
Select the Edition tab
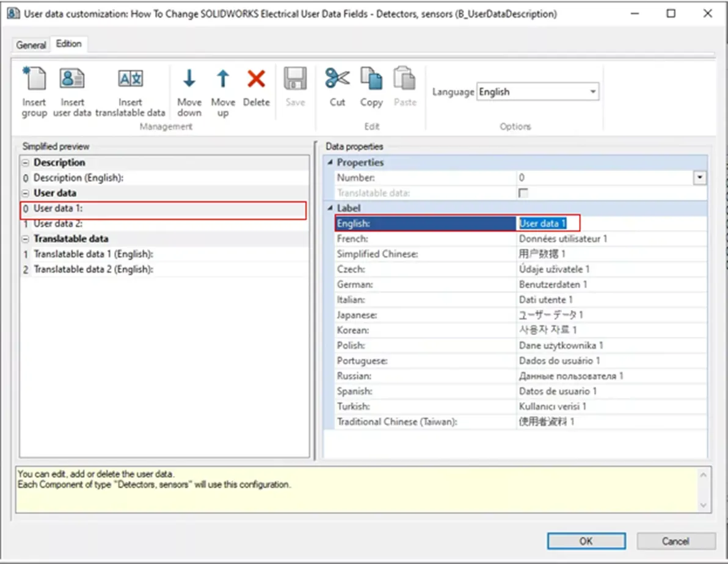tap(69, 43)
